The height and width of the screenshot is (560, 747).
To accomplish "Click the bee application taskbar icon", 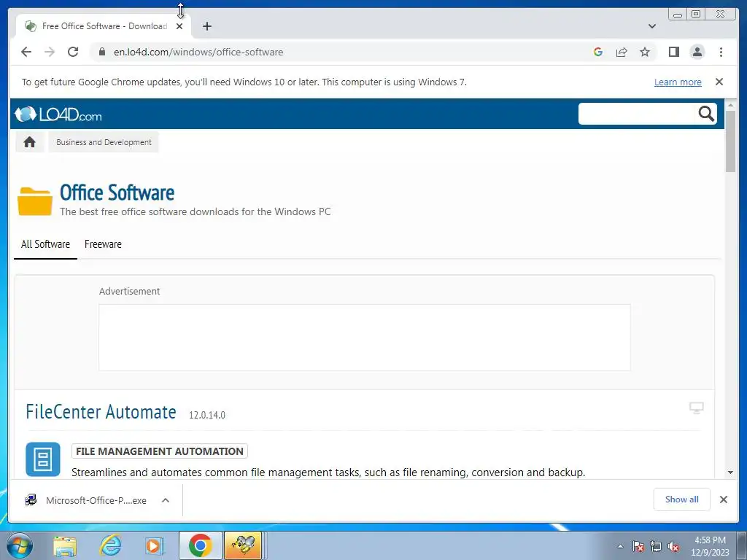I will point(243,545).
